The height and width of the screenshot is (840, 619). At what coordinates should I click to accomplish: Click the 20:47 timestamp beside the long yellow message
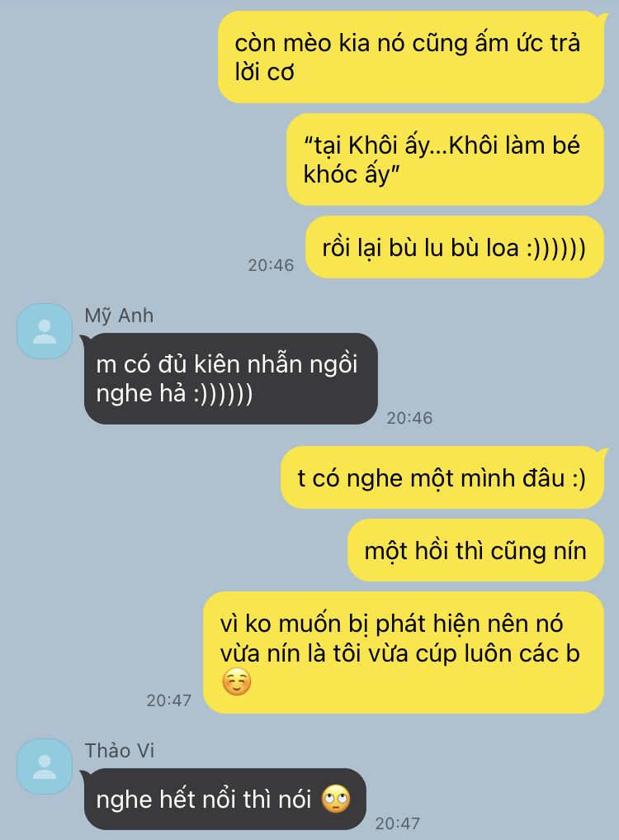coord(168,700)
